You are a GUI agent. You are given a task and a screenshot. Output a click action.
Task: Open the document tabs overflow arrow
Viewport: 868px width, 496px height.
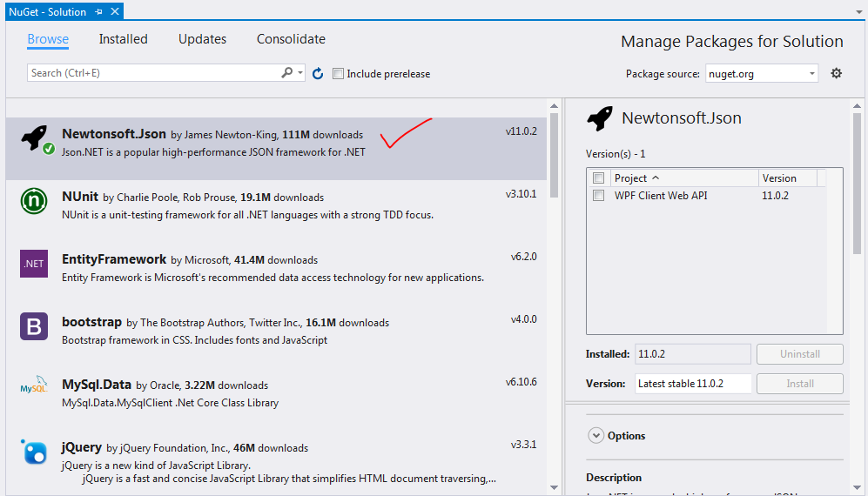(858, 11)
